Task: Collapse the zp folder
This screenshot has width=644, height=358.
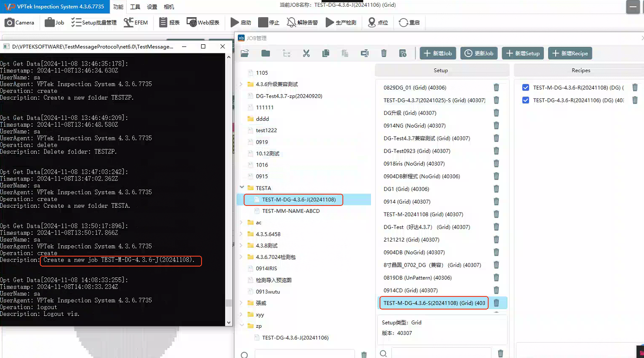Action: click(241, 326)
